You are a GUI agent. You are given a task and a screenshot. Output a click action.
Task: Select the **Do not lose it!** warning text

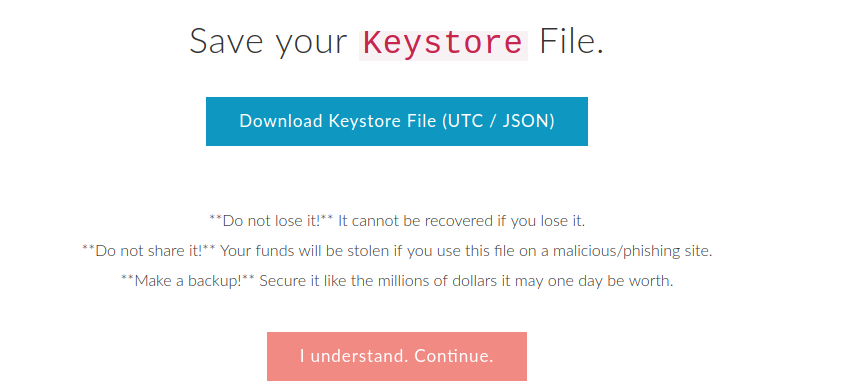click(x=271, y=221)
